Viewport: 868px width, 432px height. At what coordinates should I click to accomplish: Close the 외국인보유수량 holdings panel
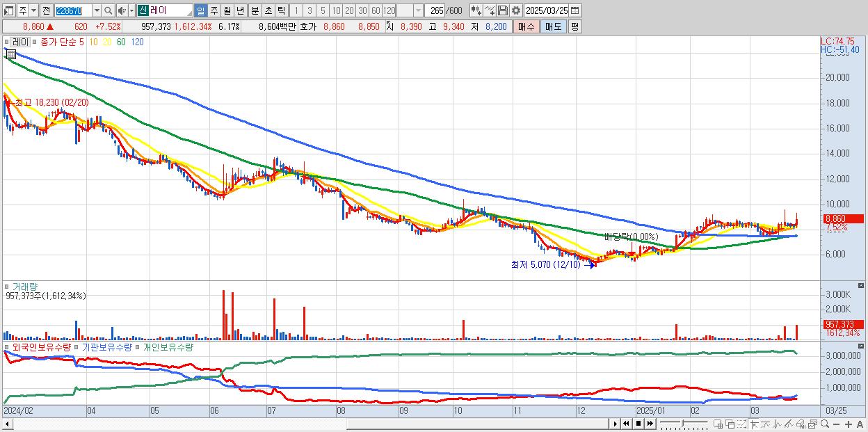[862, 346]
